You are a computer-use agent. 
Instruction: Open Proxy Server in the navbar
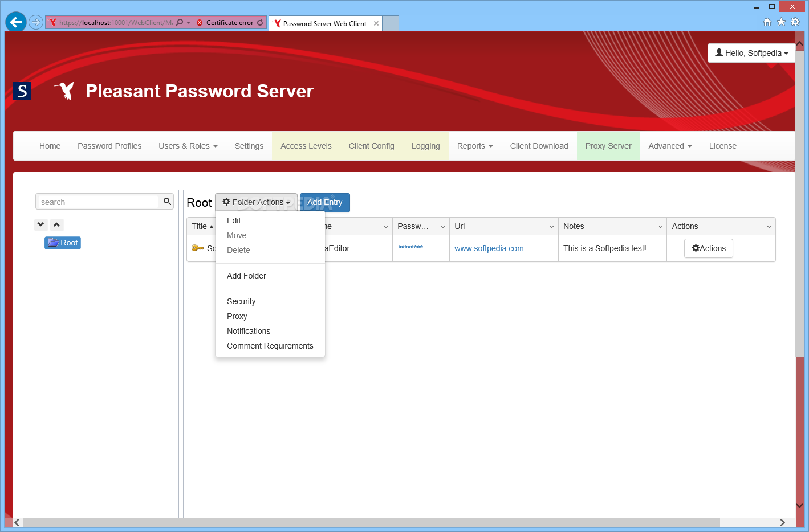click(608, 146)
